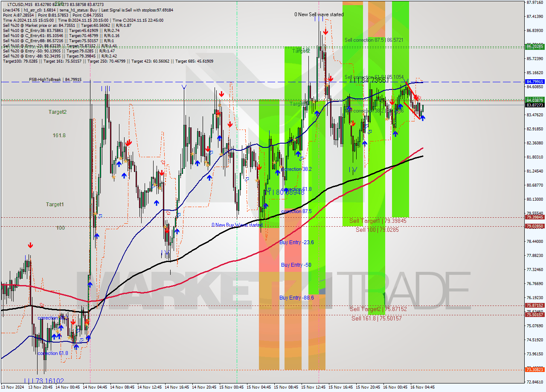Click the 74.51920 price axis value
546x392 pixels.
click(x=534, y=340)
